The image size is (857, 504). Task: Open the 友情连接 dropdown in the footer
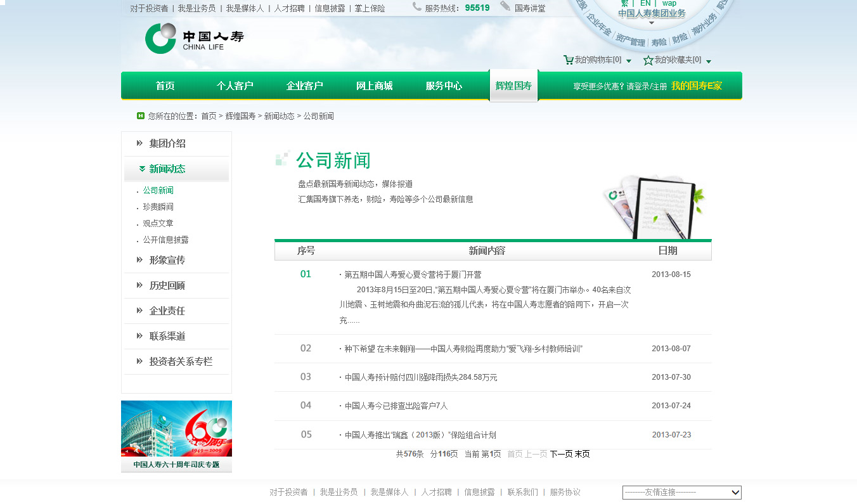[x=682, y=493]
